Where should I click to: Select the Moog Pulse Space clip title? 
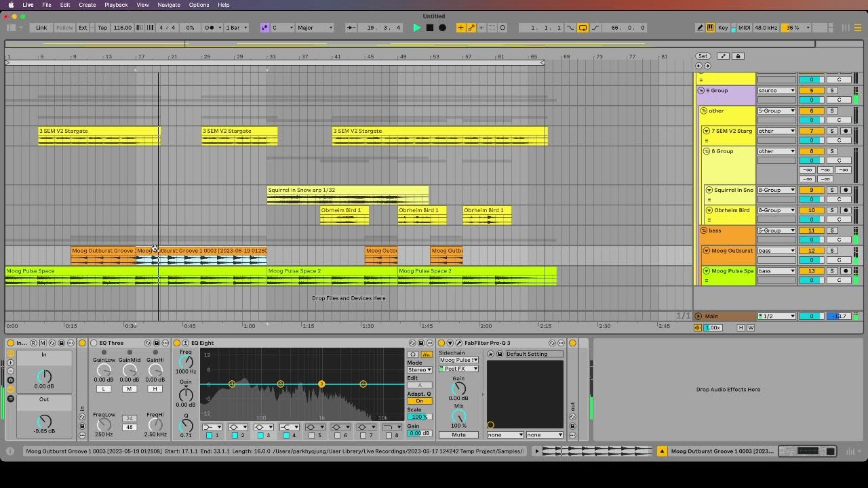click(31, 271)
